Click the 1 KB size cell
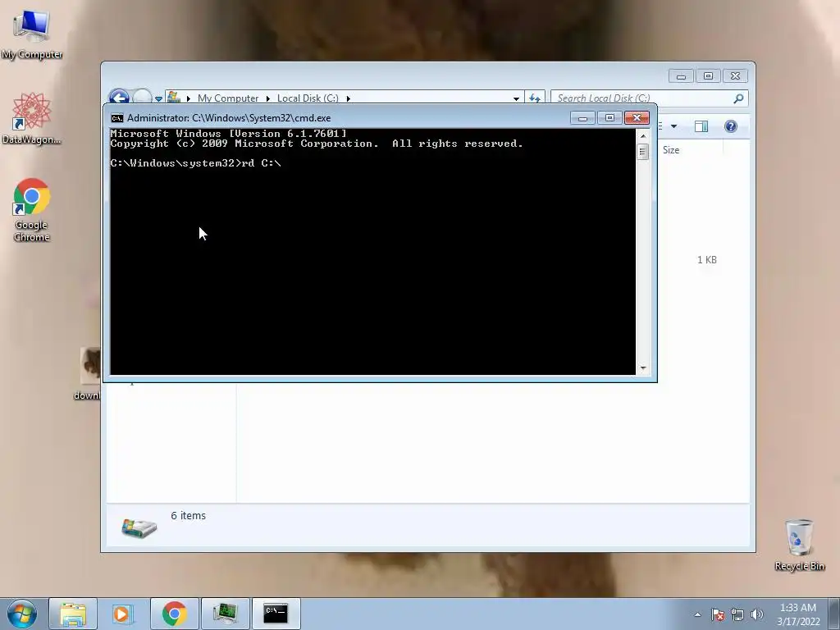 click(706, 260)
